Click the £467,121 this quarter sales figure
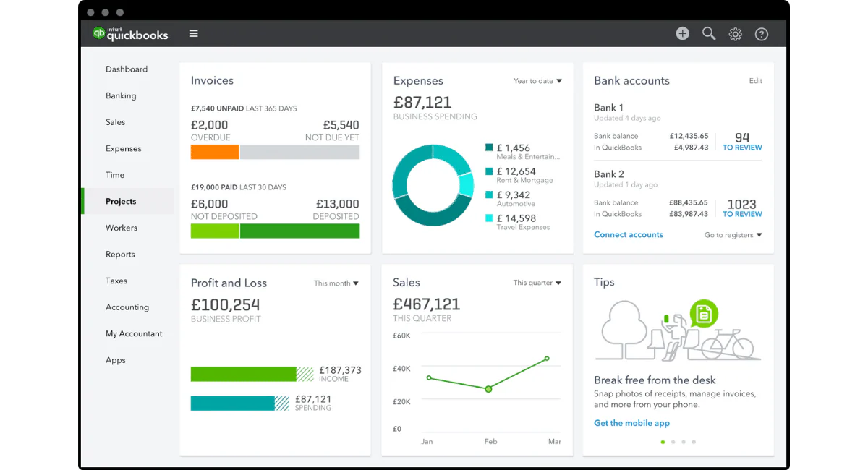Image resolution: width=868 pixels, height=470 pixels. tap(427, 304)
